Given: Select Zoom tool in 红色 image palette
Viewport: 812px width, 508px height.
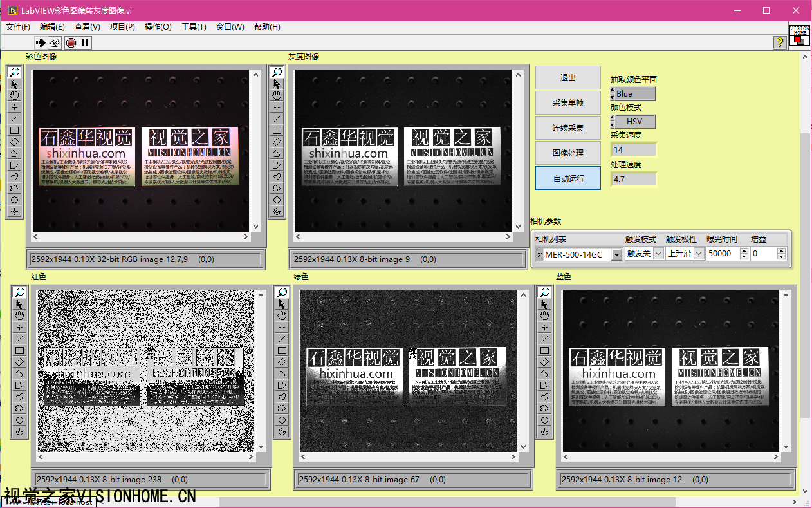Looking at the screenshot, I should point(19,292).
